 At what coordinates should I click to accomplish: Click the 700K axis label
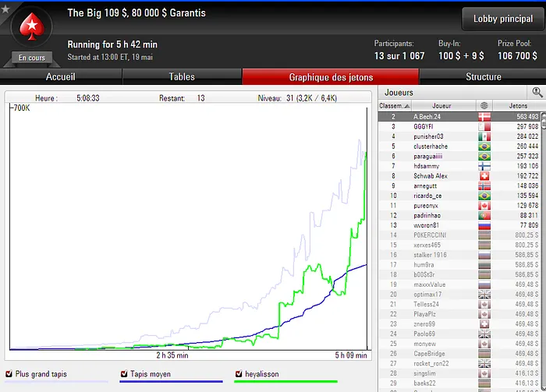pyautogui.click(x=22, y=108)
